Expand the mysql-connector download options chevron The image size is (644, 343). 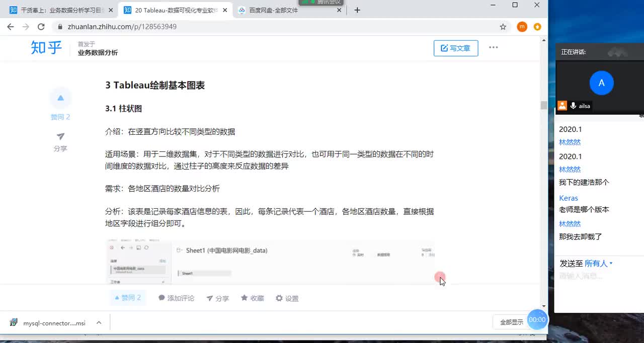99,323
